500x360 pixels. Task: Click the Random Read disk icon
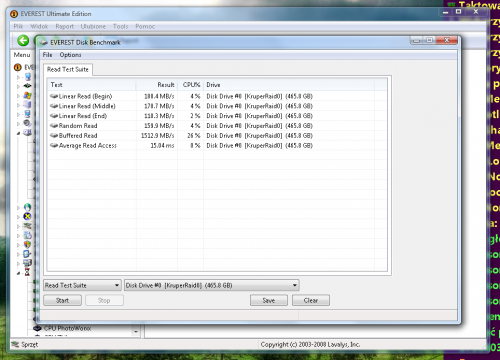[54, 126]
